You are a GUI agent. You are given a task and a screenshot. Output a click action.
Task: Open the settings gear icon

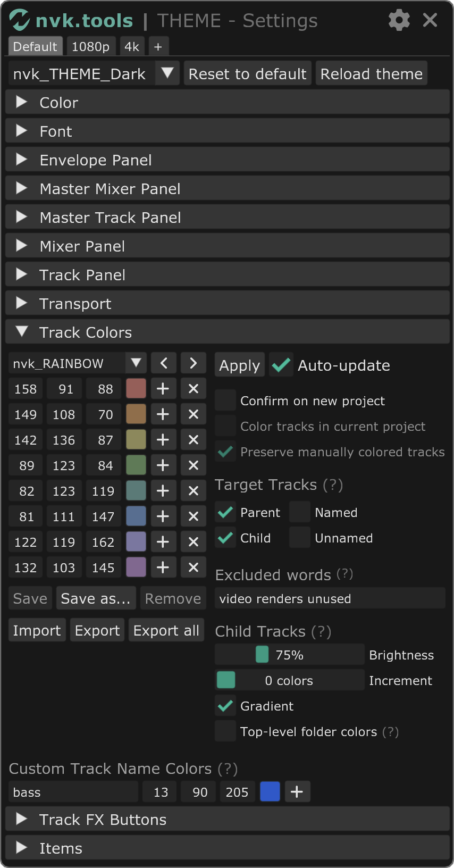(x=399, y=20)
